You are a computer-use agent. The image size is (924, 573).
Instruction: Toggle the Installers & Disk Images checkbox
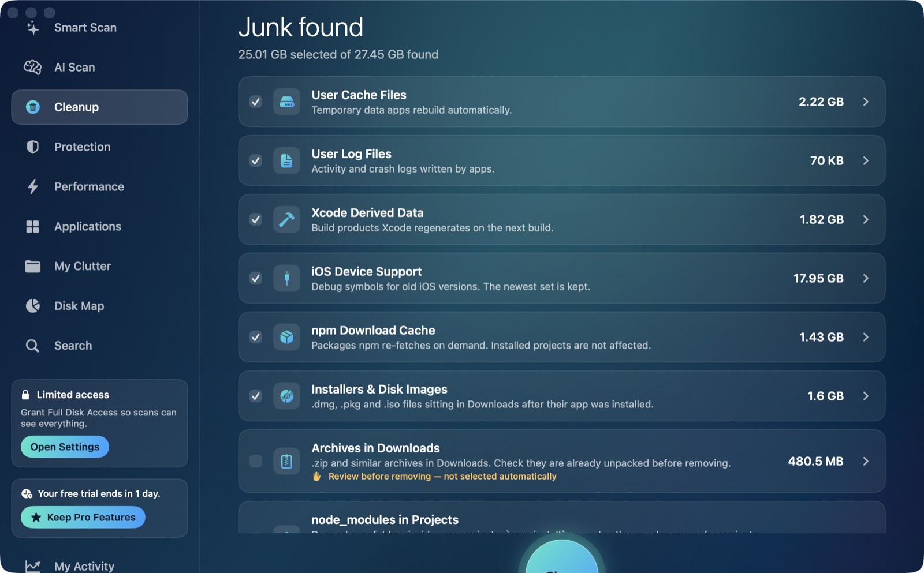tap(256, 396)
